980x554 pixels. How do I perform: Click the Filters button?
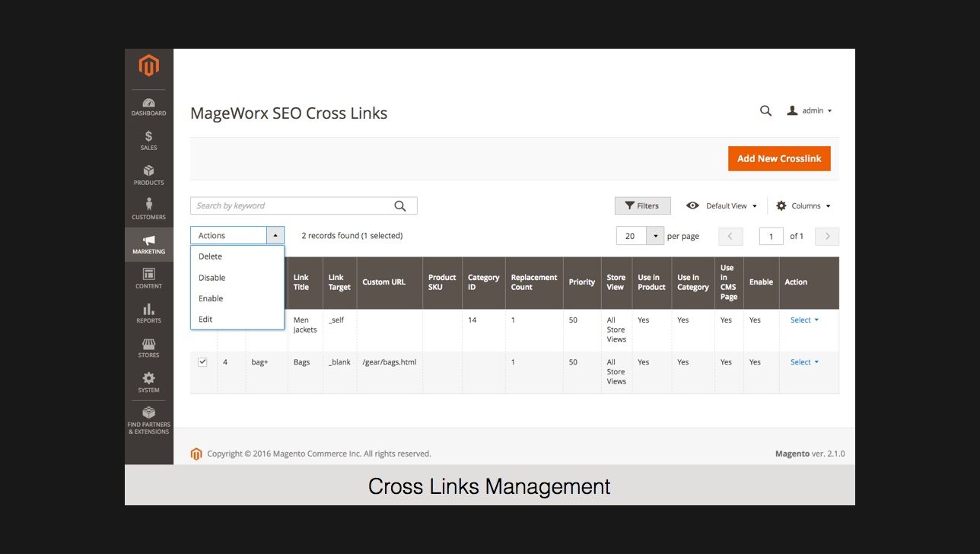point(642,206)
